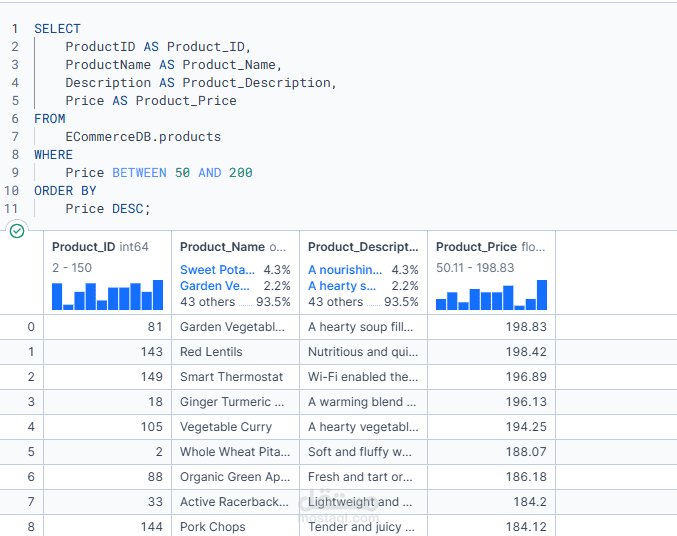Click price cell 188.07
The image size is (677, 536).
tap(526, 452)
